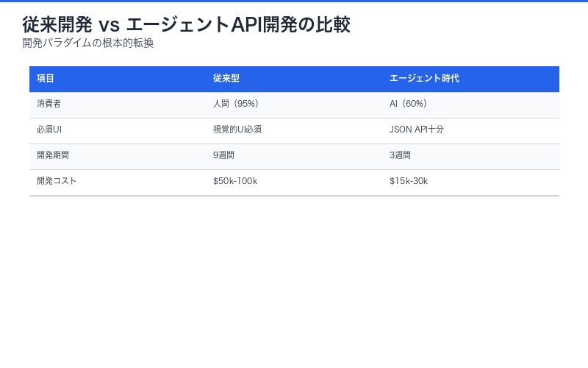Screen dimensions: 588x368
Task: Click the 視覚的UI必須 table cell
Action: coord(237,130)
